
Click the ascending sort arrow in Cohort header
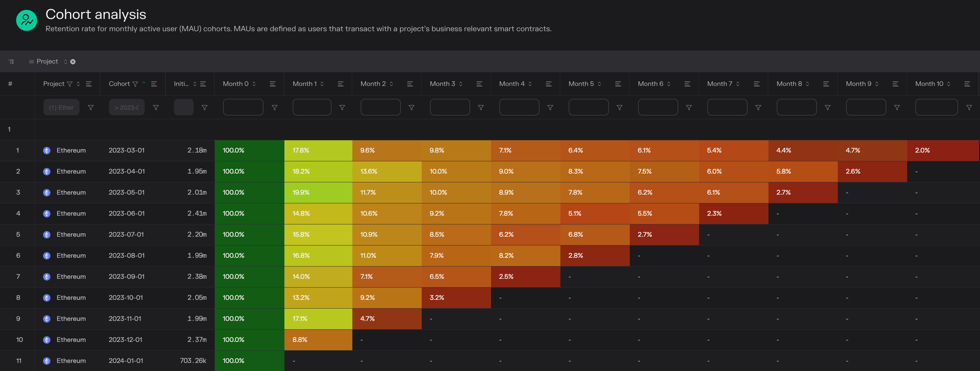tap(144, 83)
